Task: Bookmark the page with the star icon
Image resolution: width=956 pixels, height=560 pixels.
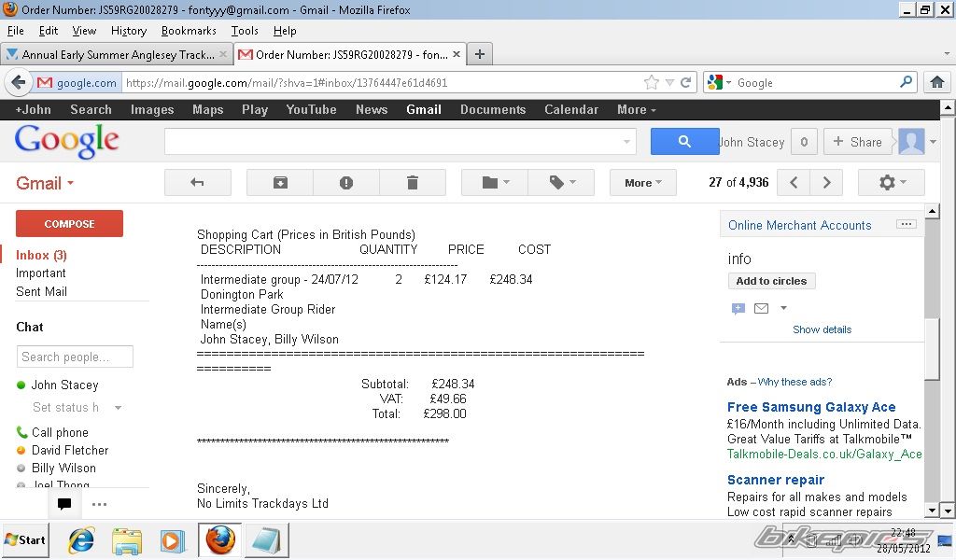Action: tap(651, 82)
